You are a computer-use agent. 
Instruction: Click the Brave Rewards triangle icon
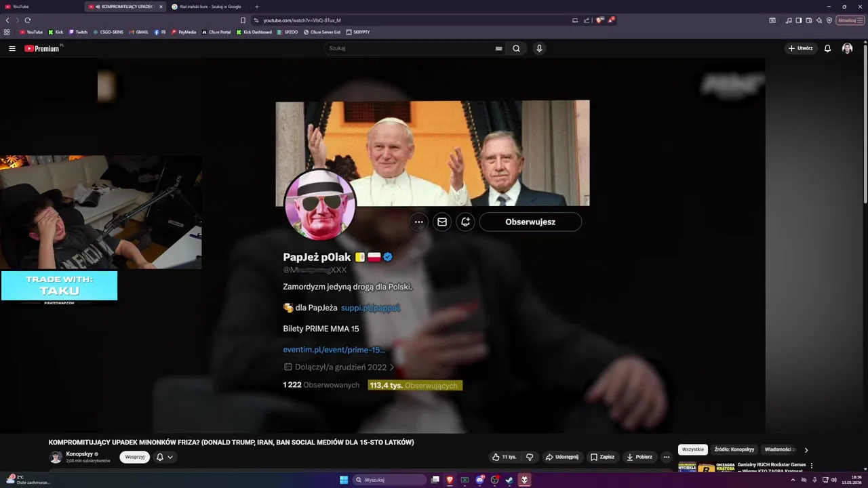pos(611,20)
